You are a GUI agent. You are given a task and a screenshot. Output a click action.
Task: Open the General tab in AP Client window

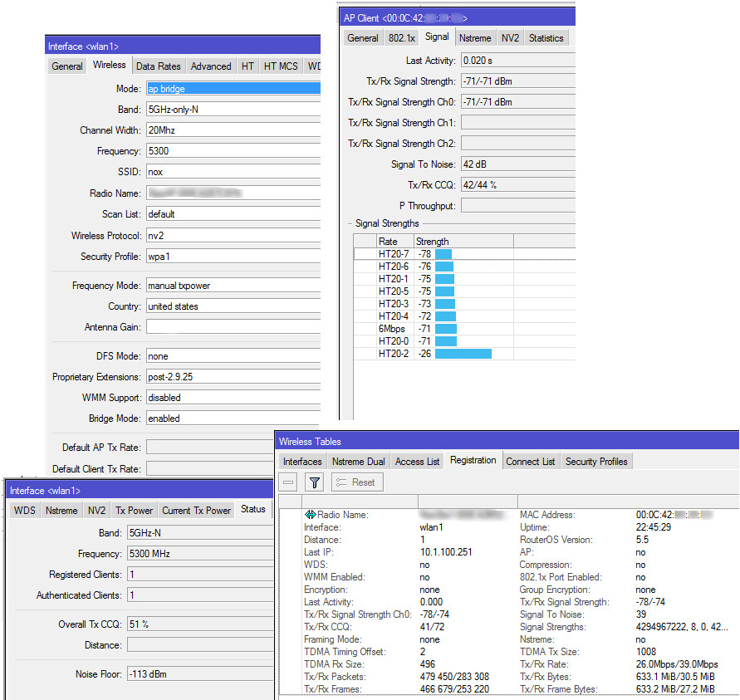tap(362, 37)
